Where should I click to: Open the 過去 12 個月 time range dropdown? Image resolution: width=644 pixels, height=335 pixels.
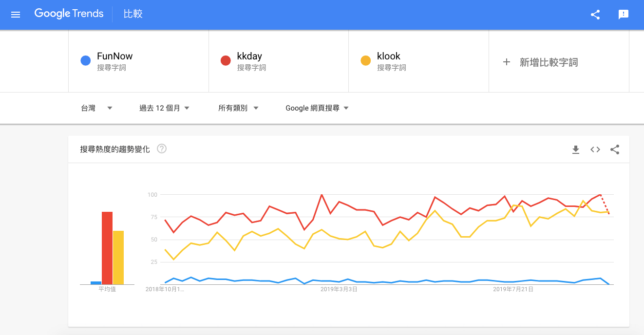click(x=164, y=108)
